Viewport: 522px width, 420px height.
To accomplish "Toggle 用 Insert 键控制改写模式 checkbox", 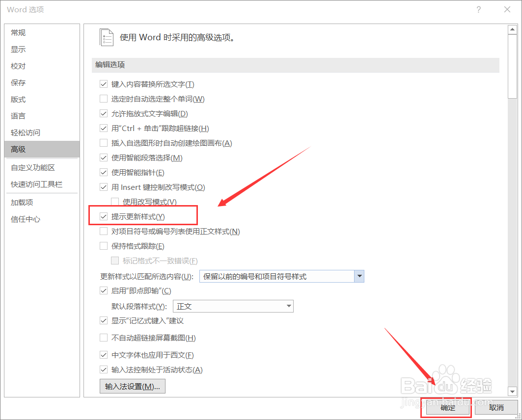I will (x=104, y=187).
